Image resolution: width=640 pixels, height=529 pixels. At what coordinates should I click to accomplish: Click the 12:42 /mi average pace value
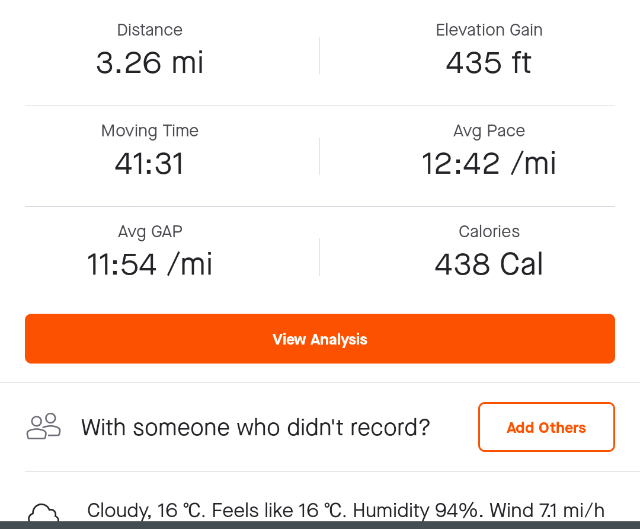coord(489,164)
